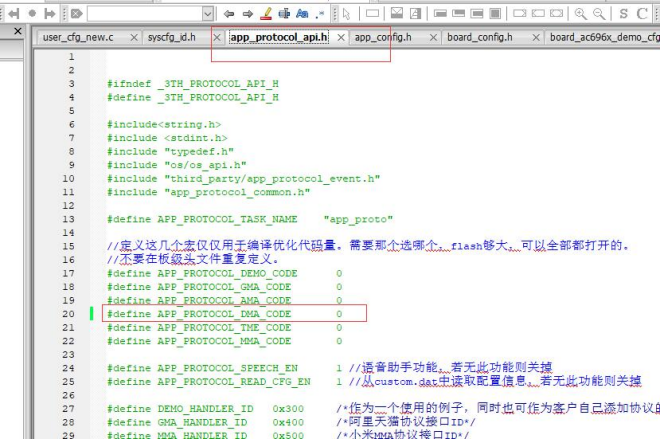The width and height of the screenshot is (660, 439).
Task: Close the syscfg_id.h tab
Action: (217, 37)
